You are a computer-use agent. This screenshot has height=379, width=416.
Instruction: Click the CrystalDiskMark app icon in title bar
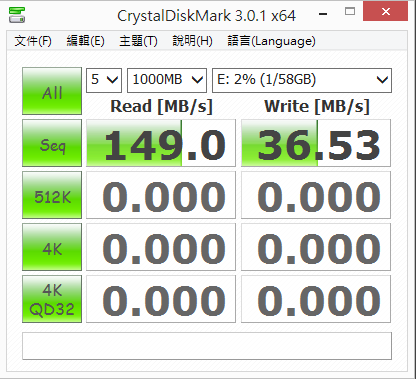(x=17, y=15)
